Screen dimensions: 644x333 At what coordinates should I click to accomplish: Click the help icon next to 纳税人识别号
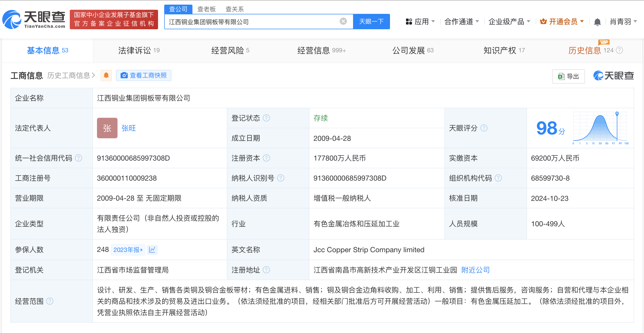pos(281,178)
